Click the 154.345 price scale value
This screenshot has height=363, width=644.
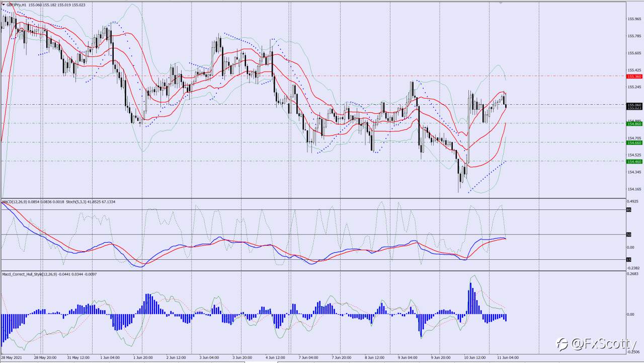point(634,172)
